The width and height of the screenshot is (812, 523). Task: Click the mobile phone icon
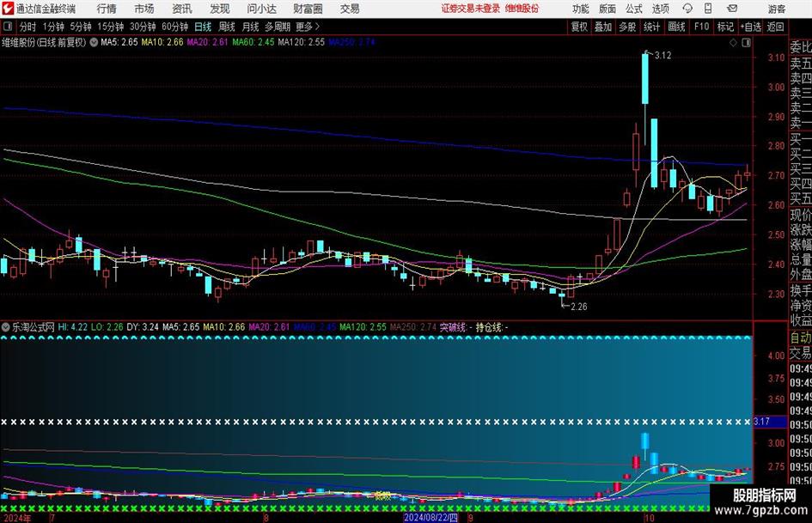tap(708, 9)
